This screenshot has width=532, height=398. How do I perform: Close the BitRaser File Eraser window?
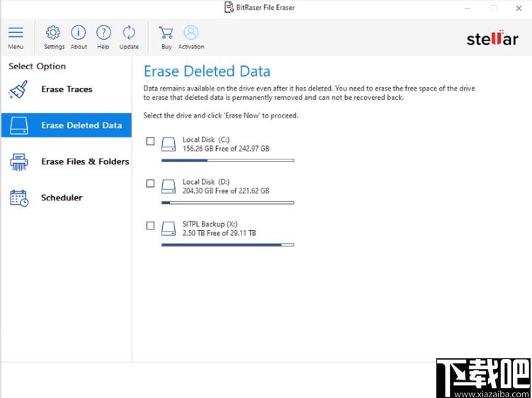click(519, 8)
